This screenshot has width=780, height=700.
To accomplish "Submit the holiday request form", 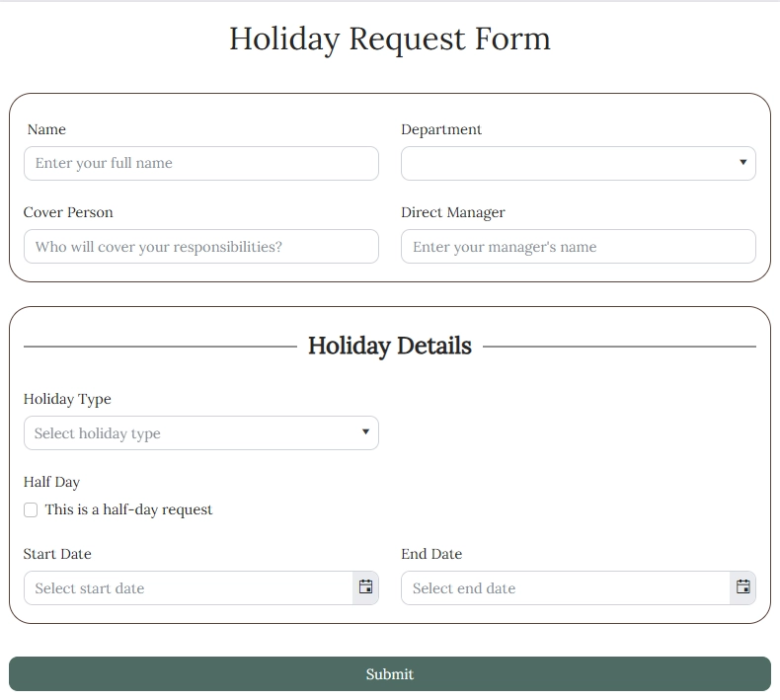I will click(389, 674).
